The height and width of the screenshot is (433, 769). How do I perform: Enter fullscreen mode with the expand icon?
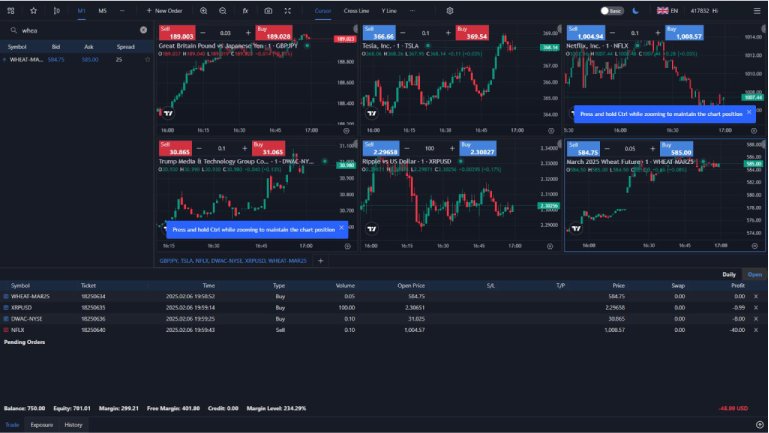[288, 11]
